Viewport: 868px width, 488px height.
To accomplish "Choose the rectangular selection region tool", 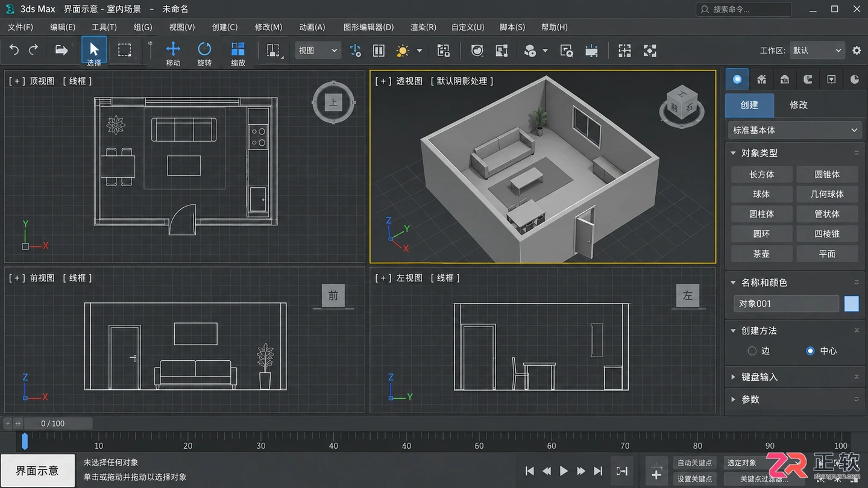I will (125, 50).
